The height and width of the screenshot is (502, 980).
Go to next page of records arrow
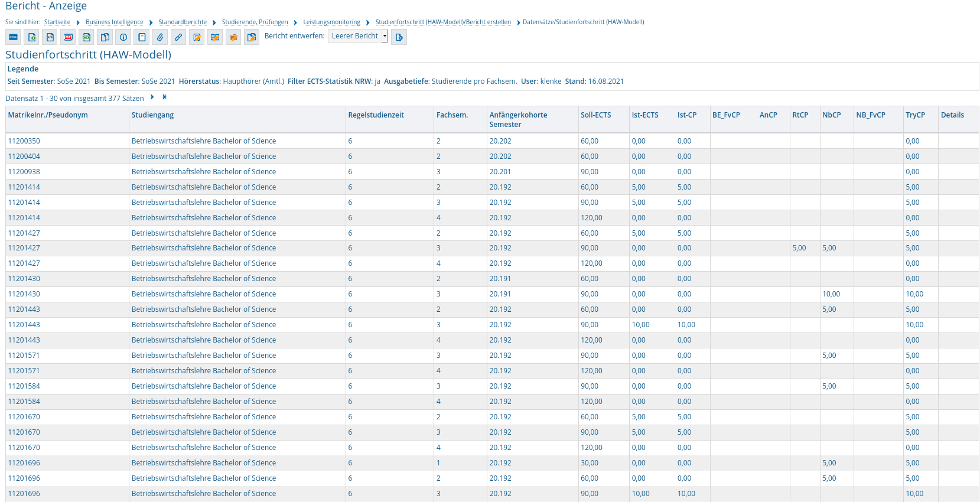point(152,97)
